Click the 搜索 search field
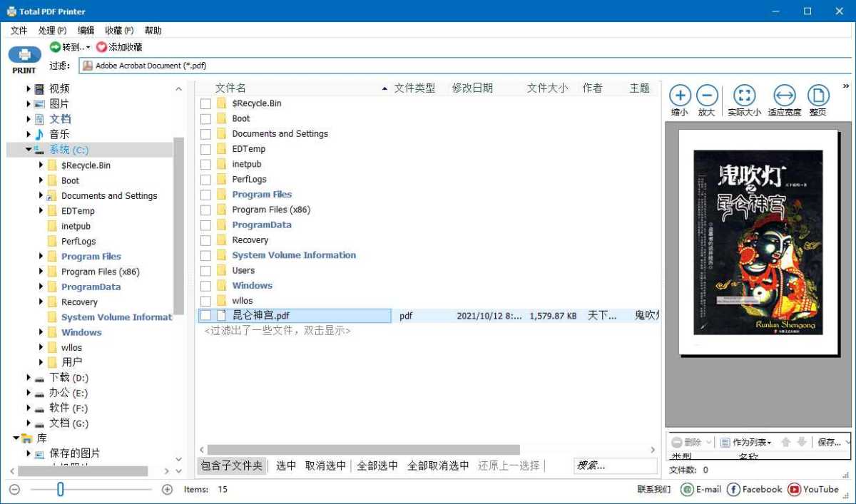 click(615, 466)
